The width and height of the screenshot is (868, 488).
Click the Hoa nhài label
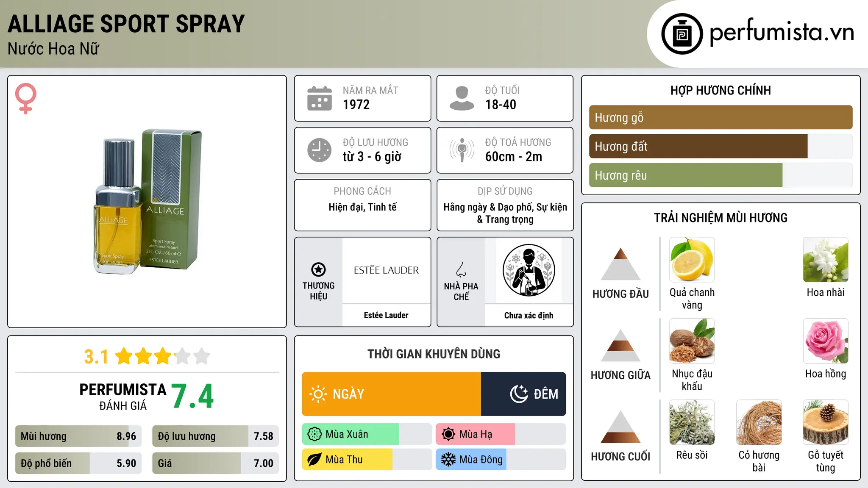click(826, 292)
